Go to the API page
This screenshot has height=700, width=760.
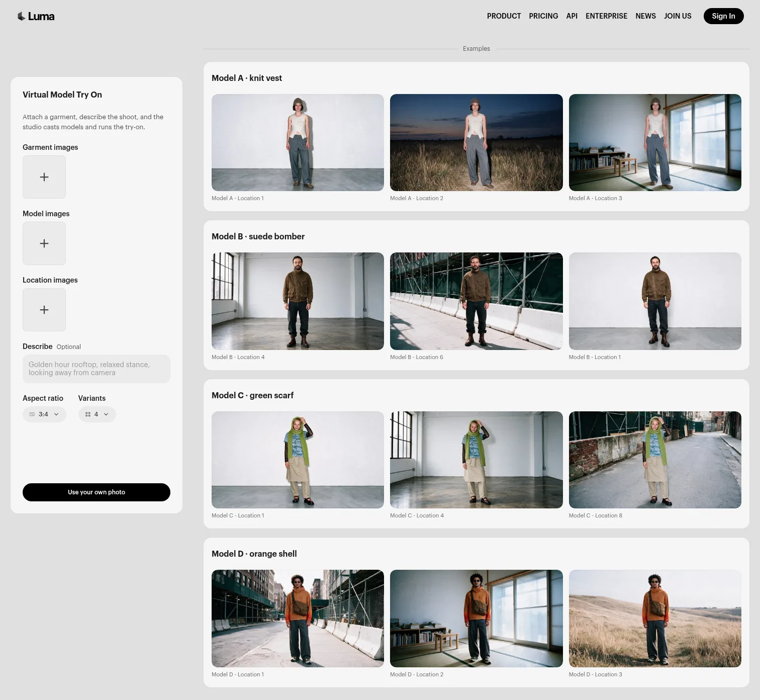(x=572, y=16)
